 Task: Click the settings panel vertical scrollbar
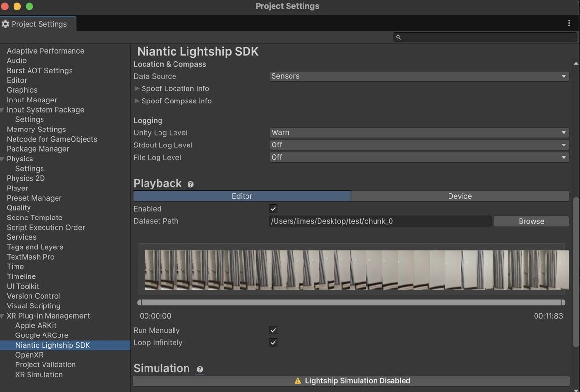click(x=575, y=272)
